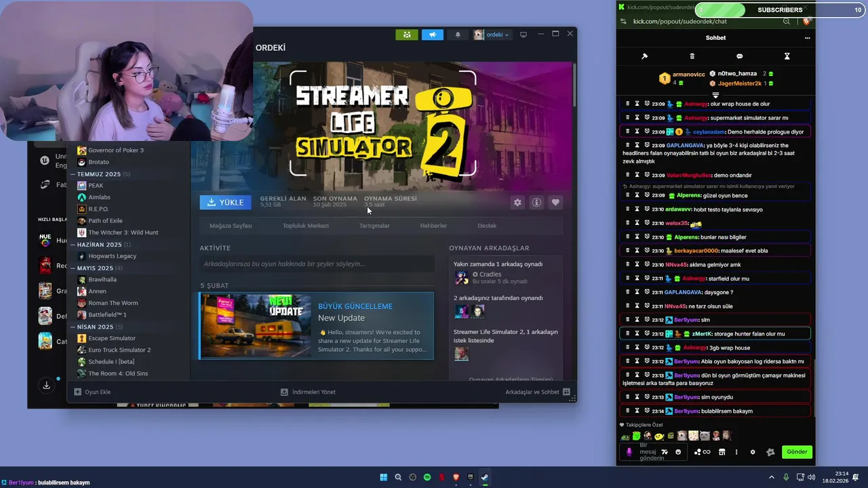The height and width of the screenshot is (488, 868).
Task: Open the New Update news thumbnail
Action: [255, 326]
